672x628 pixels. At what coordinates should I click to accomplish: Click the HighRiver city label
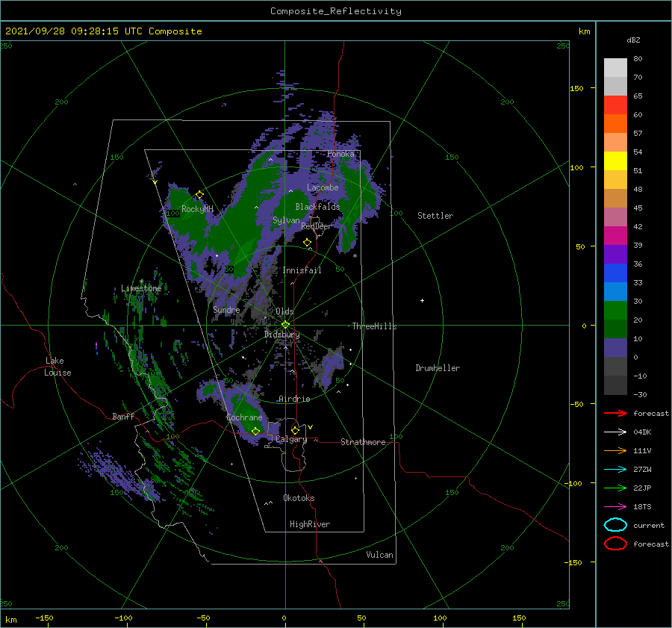(310, 524)
